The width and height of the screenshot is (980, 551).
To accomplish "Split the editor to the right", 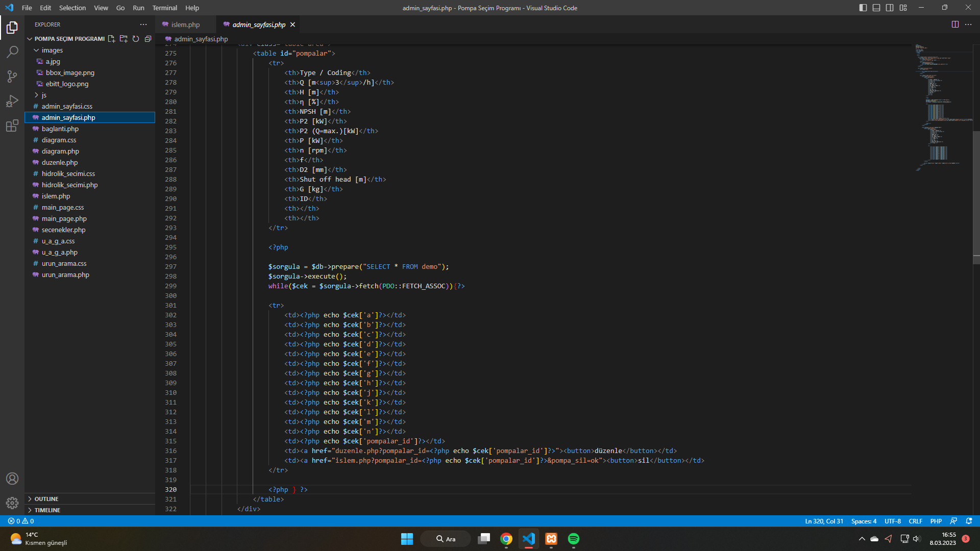I will click(955, 24).
